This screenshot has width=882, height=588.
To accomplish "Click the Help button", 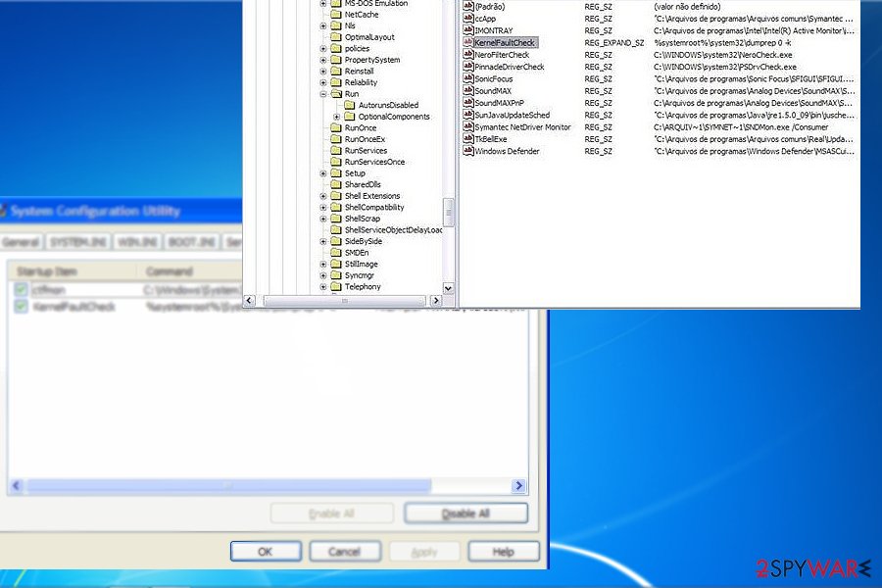I will 504,552.
